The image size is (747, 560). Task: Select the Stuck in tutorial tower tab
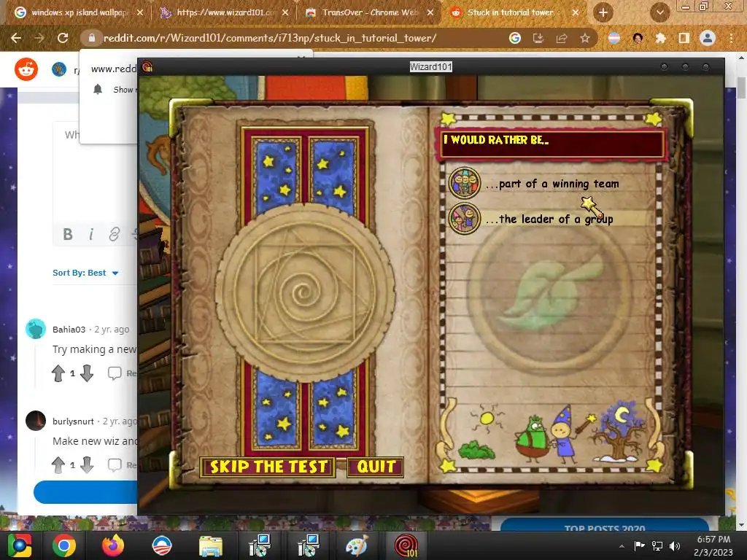[512, 12]
